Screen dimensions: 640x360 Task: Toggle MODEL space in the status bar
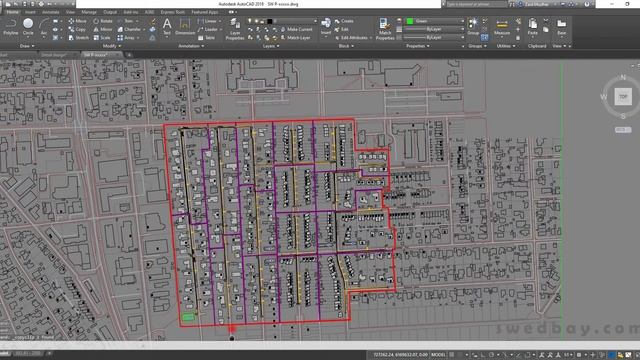[x=438, y=355]
